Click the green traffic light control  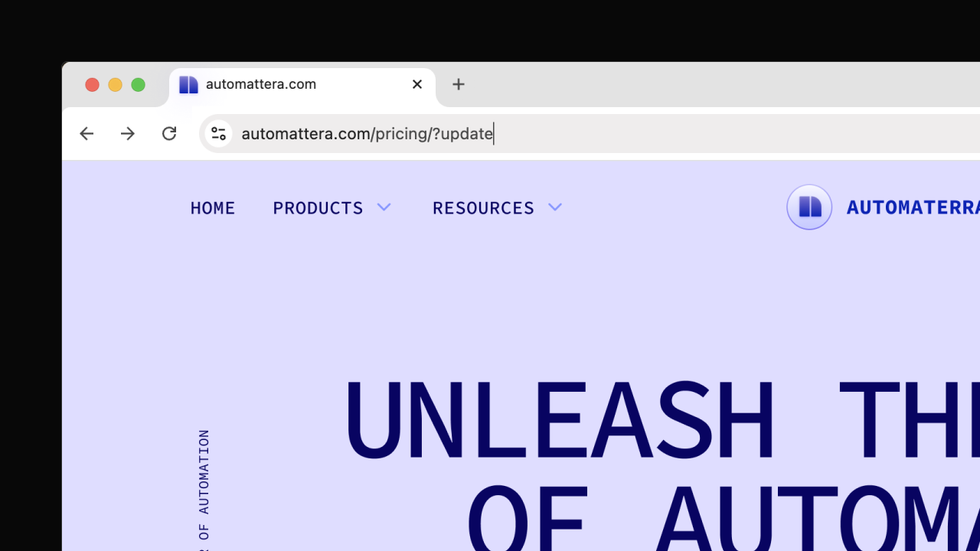click(139, 85)
